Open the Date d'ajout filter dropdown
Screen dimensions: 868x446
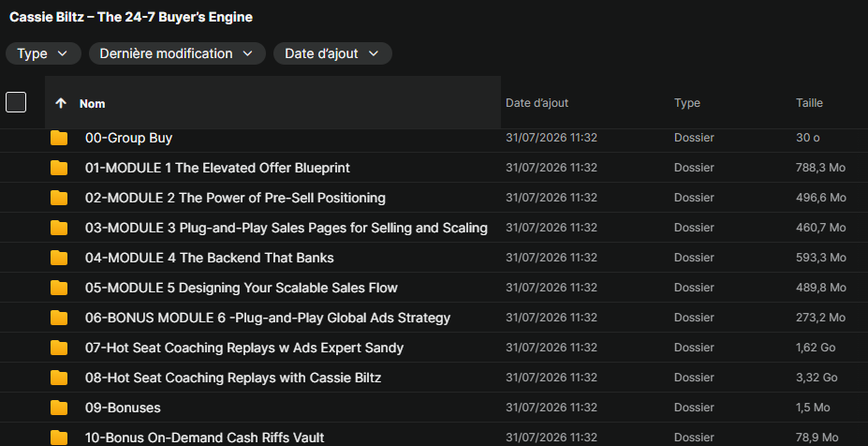(332, 53)
